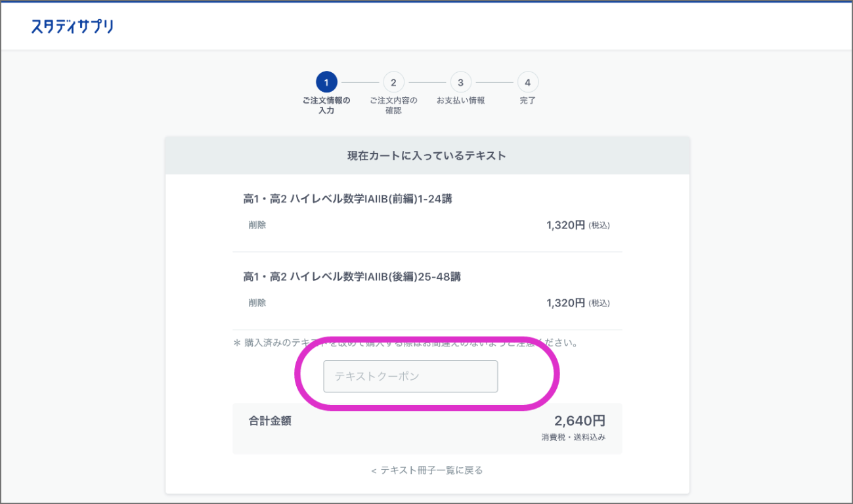Click the 1,320円 price of 後編 item
The image size is (853, 504).
coord(565,303)
